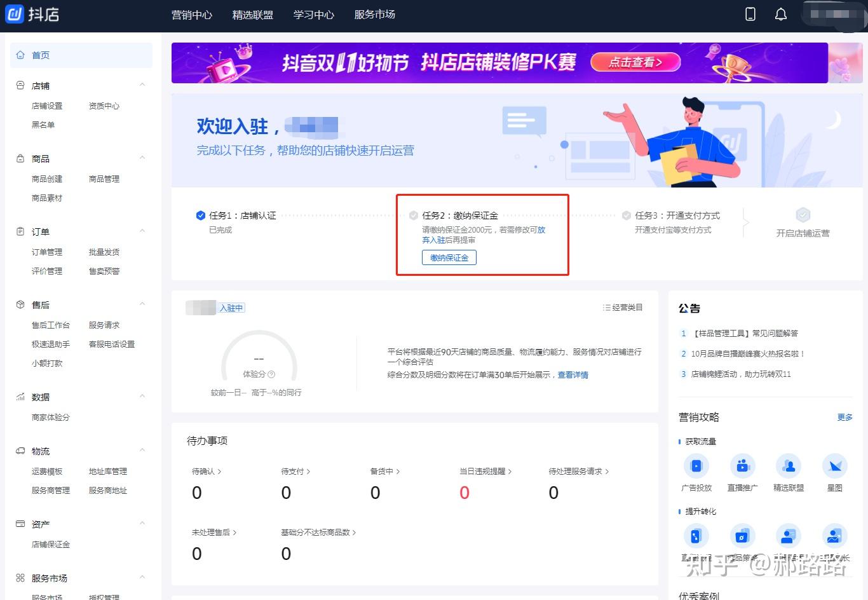Open the 未处理售后 to-do item
The height and width of the screenshot is (600, 868).
click(214, 533)
